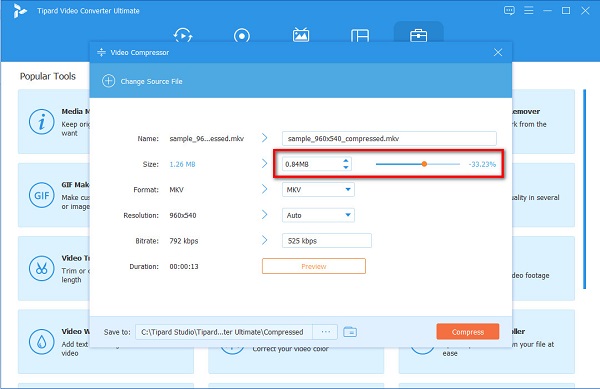Image resolution: width=600 pixels, height=389 pixels.
Task: Click the feedback chat icon
Action: coord(509,11)
